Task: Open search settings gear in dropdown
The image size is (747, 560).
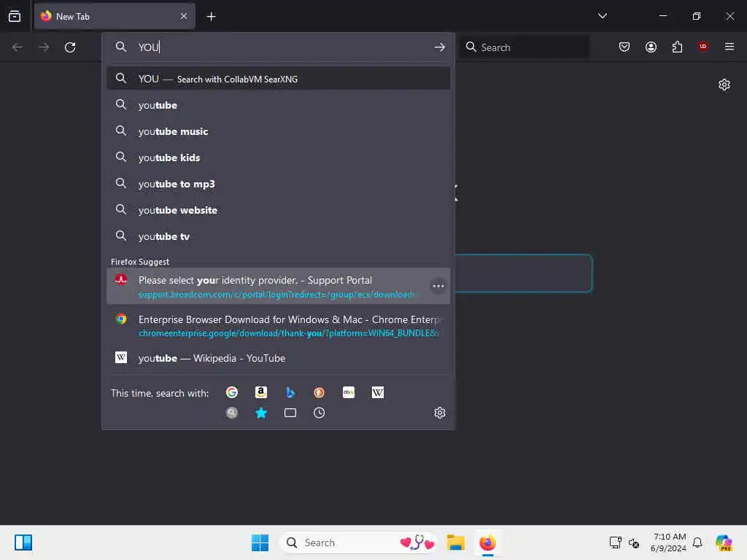Action: [x=440, y=413]
